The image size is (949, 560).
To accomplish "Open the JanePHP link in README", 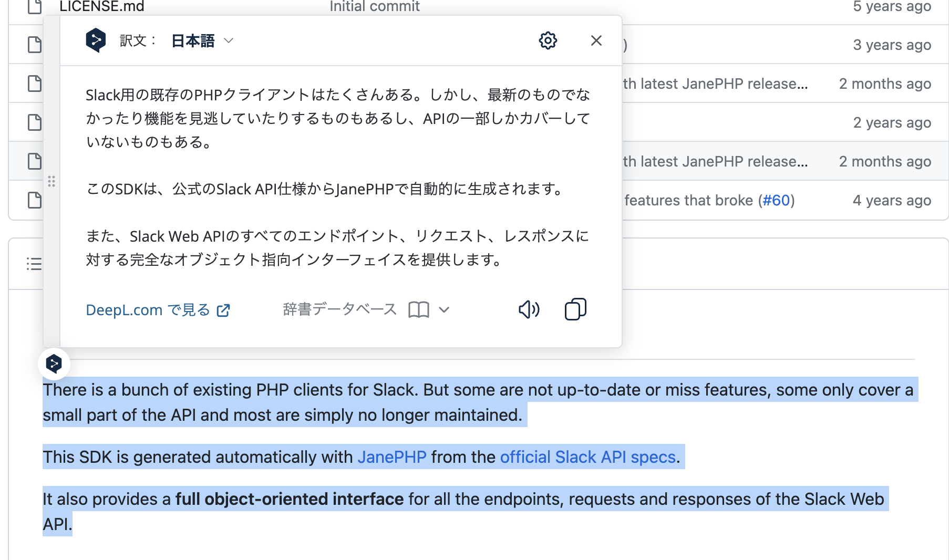I will pyautogui.click(x=392, y=457).
